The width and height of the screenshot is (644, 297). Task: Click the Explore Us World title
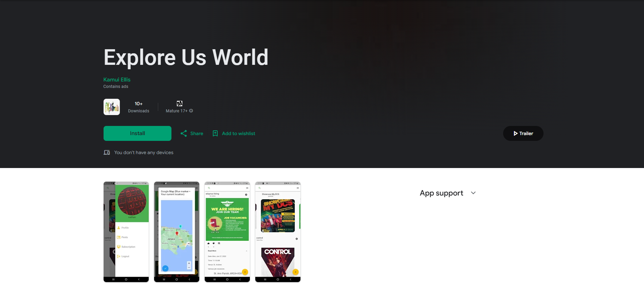coord(186,57)
